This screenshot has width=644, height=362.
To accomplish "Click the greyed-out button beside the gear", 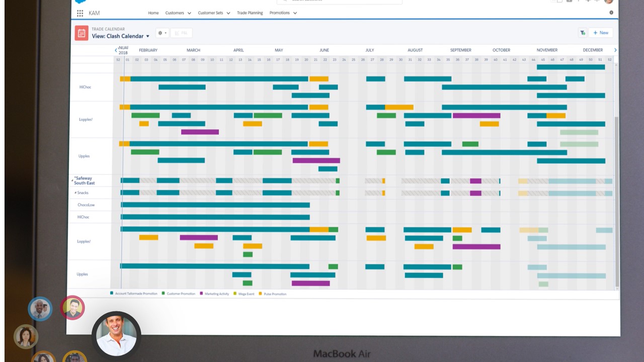I will pyautogui.click(x=181, y=33).
